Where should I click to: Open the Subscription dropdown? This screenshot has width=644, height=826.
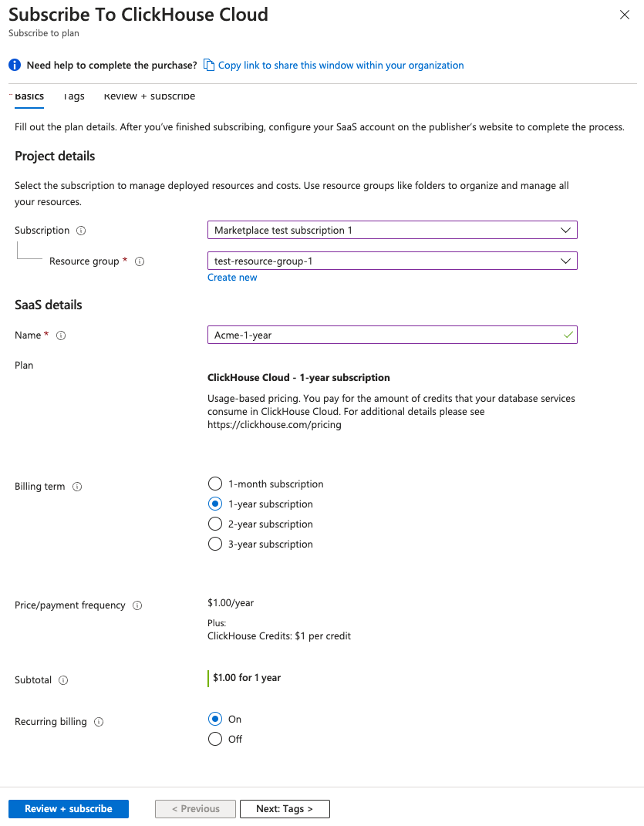[x=566, y=229]
